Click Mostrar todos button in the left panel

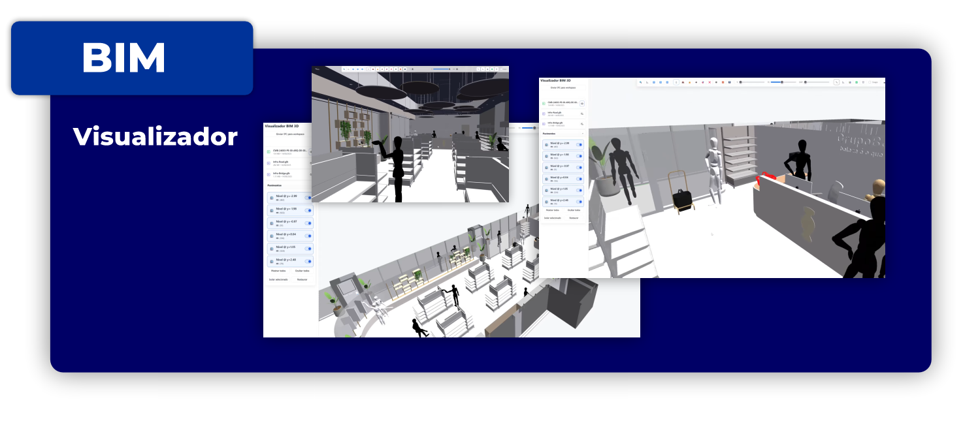coord(278,270)
